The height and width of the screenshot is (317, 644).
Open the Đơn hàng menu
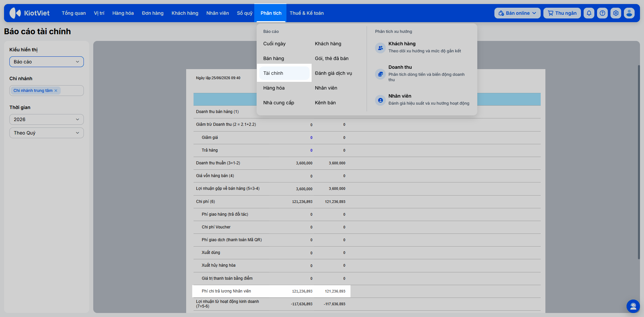[153, 13]
